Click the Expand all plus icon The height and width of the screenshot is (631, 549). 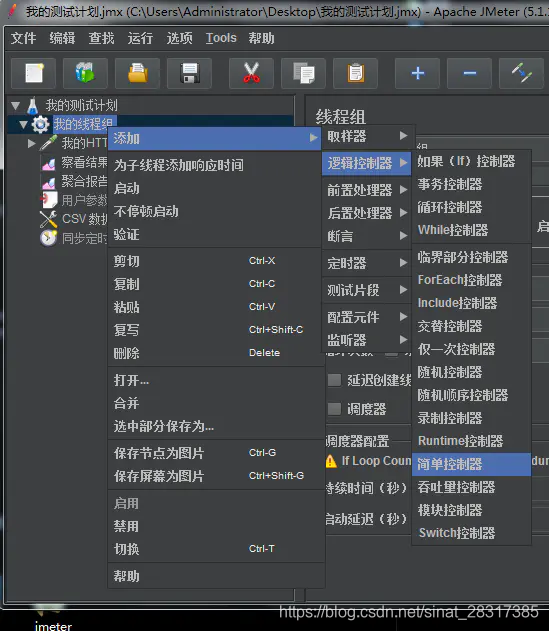click(417, 73)
